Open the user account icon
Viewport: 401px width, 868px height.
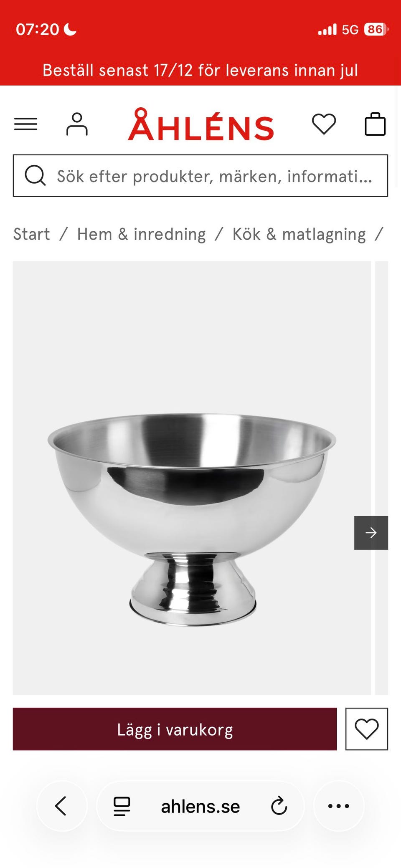[77, 124]
